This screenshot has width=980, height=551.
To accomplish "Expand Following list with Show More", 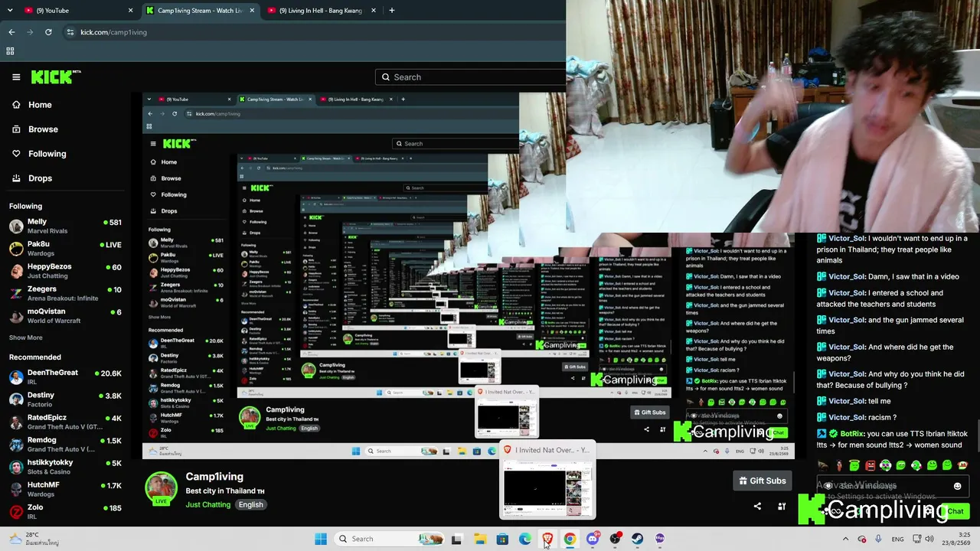I will coord(26,337).
